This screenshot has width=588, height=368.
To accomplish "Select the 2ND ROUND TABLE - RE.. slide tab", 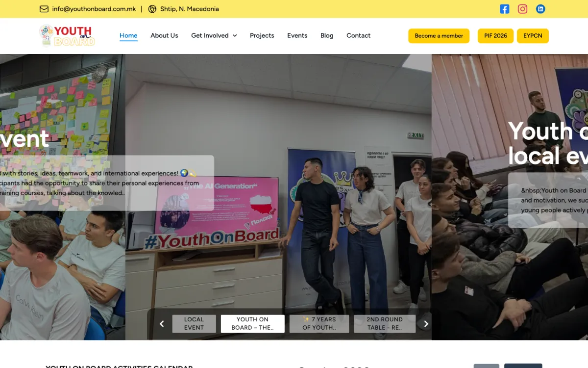I will [385, 324].
